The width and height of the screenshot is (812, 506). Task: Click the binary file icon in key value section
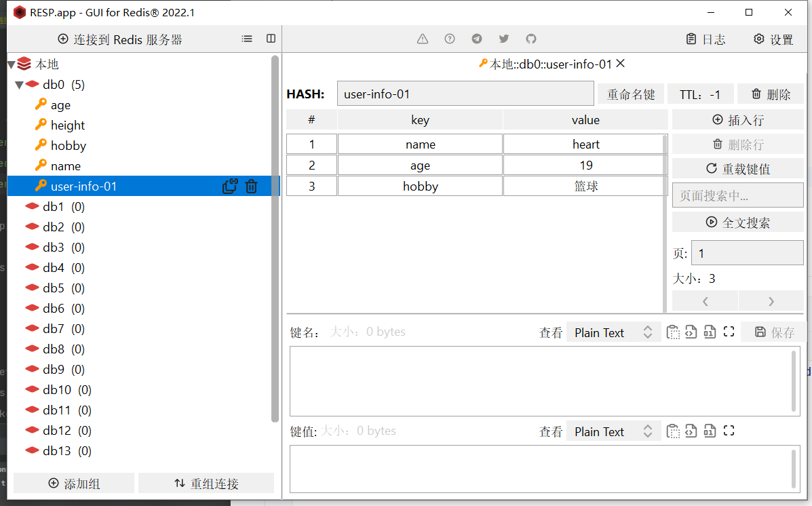[710, 431]
